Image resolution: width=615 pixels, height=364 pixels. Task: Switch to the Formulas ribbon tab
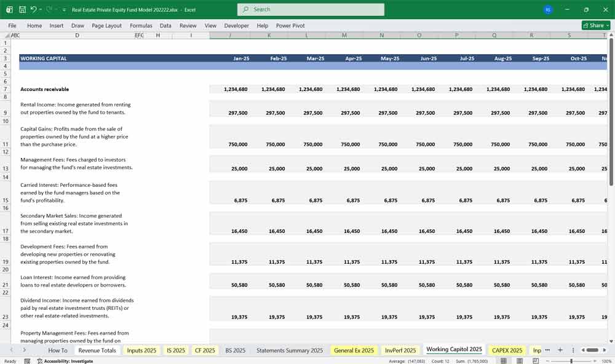(141, 25)
